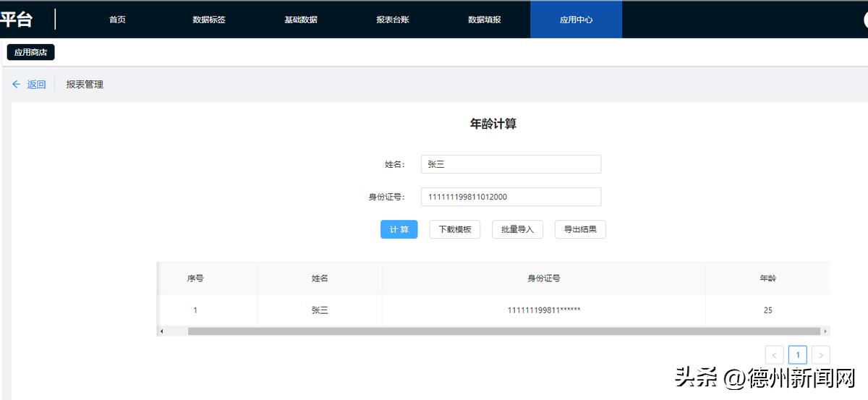
Task: Click the left scroll arrow of table
Action: click(161, 331)
